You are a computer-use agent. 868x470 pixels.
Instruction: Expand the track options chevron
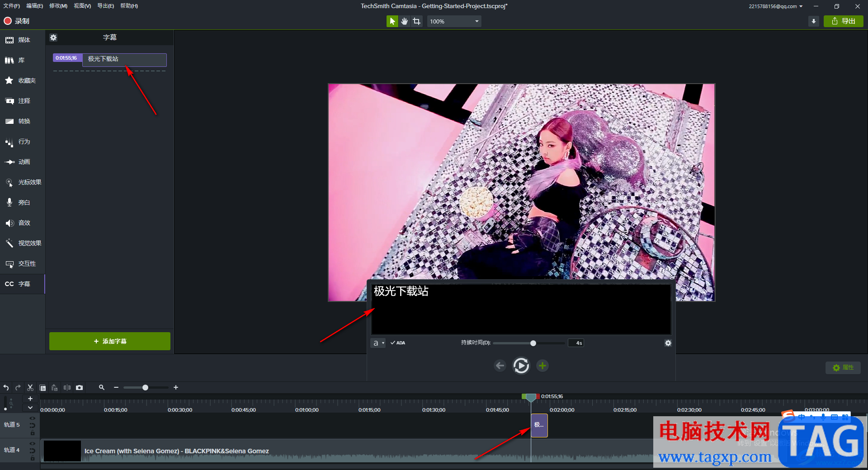[30, 408]
